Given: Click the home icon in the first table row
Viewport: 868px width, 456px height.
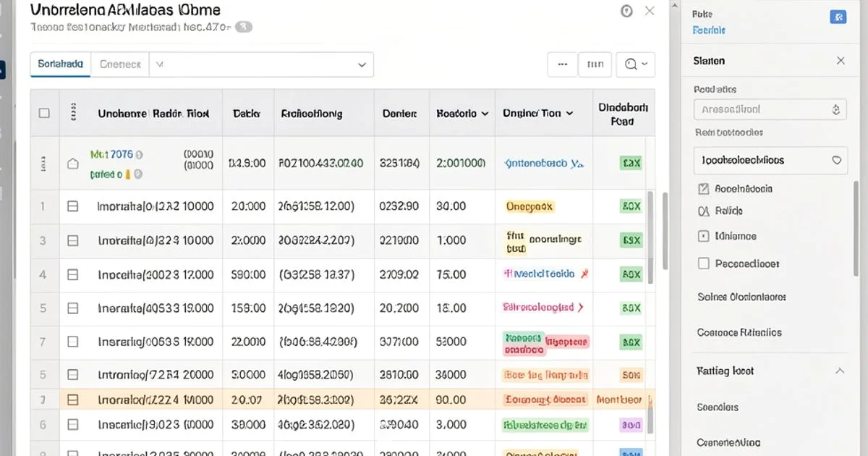Looking at the screenshot, I should coord(72,163).
